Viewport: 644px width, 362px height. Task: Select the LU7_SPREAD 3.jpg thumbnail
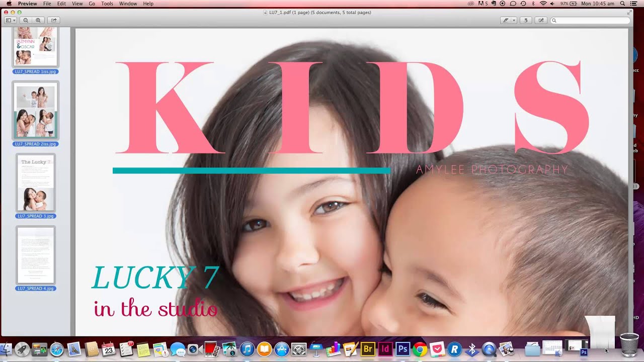tap(35, 183)
